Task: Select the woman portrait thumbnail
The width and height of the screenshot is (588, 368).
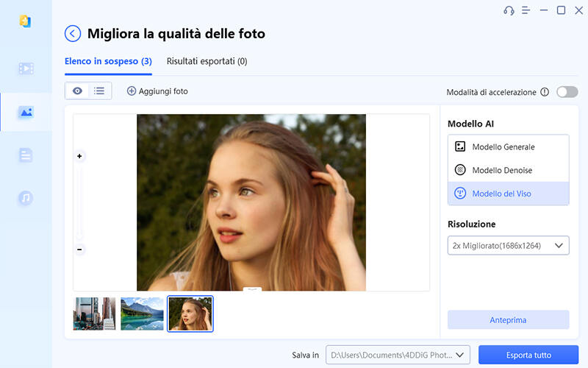Action: [190, 314]
